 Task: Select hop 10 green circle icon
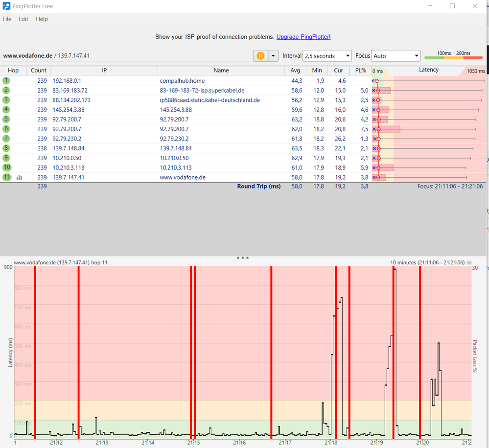[x=7, y=167]
